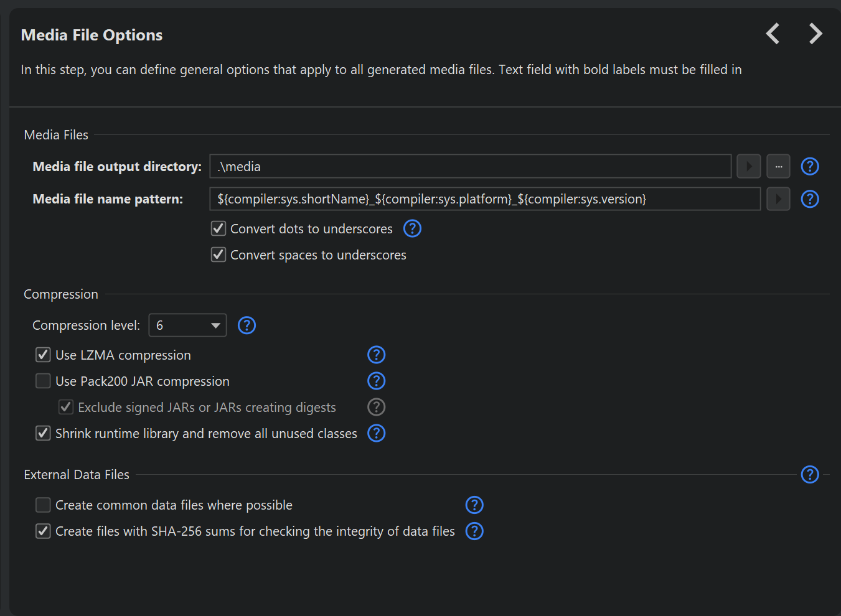Open help for media file name pattern
Image resolution: width=841 pixels, height=616 pixels.
click(809, 199)
